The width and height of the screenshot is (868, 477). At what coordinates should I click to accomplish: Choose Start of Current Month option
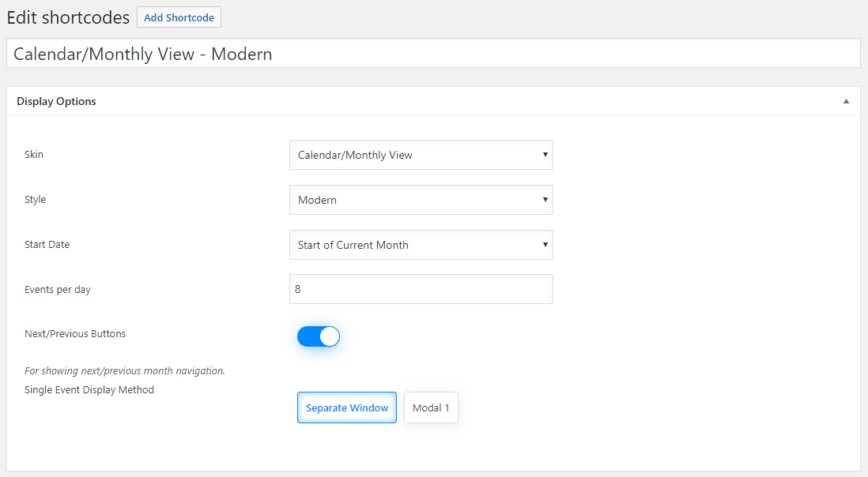421,245
